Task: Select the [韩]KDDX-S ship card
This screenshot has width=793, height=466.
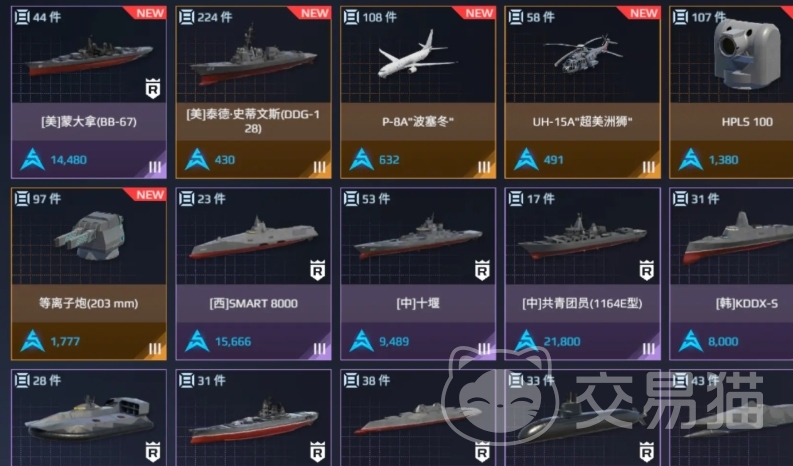Action: pos(731,274)
